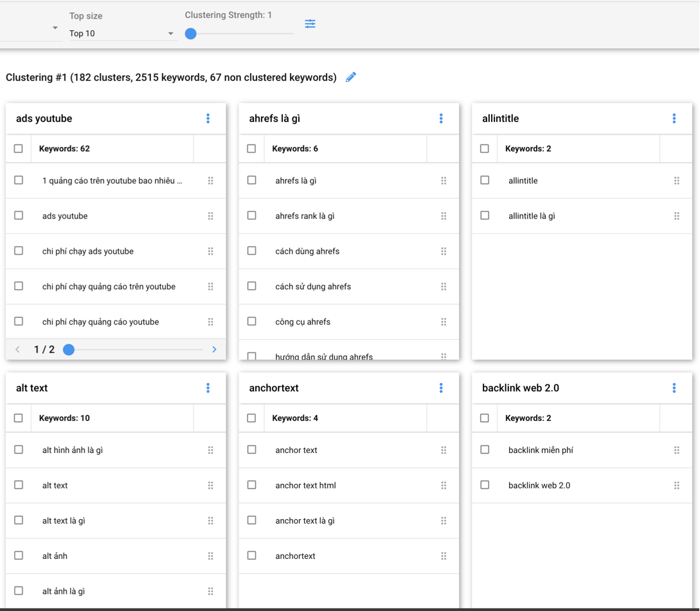Click the drag handle beside '1 quảng cáo trên youtube bao nhiêu'
Screen dimensions: 700x611
click(x=211, y=181)
